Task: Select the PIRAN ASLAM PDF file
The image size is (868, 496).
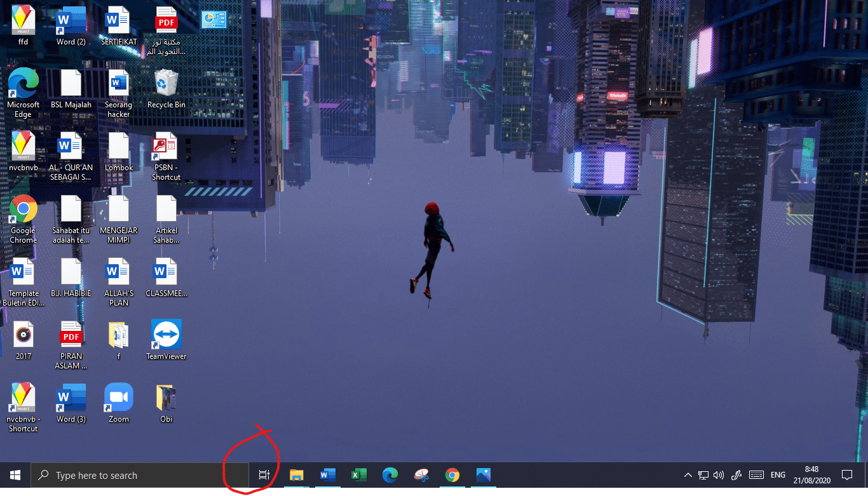Action: 71,345
